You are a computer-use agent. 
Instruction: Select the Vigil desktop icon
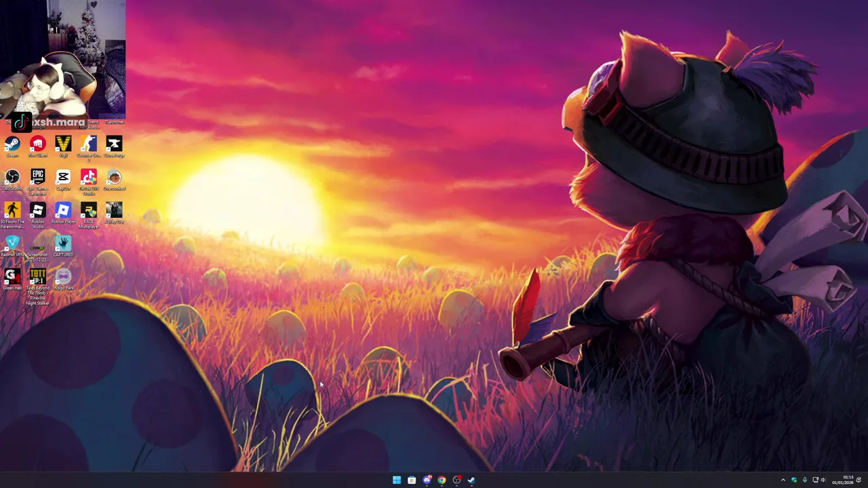coord(63,146)
